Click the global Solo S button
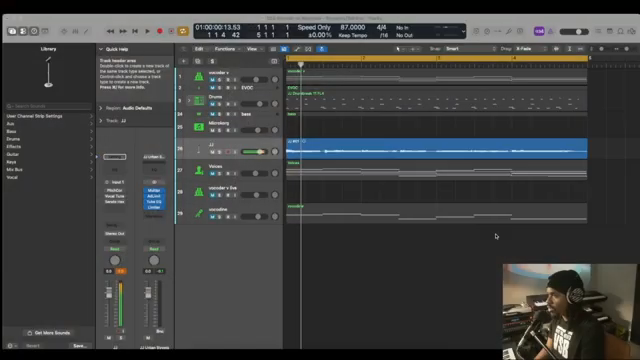The height and width of the screenshot is (360, 640). click(x=212, y=61)
